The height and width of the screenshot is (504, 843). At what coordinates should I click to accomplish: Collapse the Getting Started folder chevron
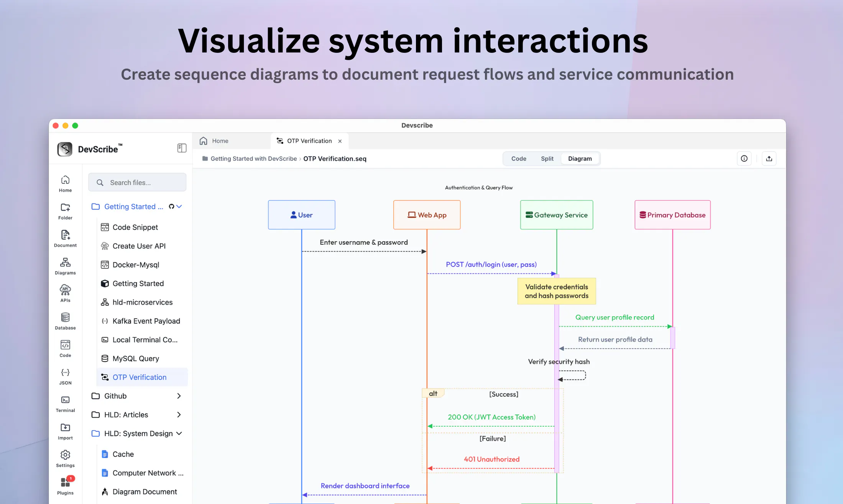pyautogui.click(x=179, y=207)
